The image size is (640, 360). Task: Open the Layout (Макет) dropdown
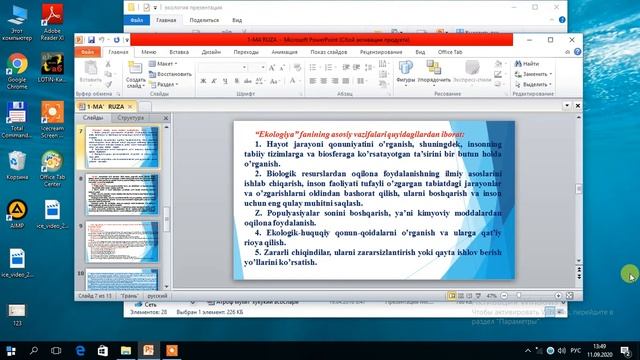[x=163, y=64]
